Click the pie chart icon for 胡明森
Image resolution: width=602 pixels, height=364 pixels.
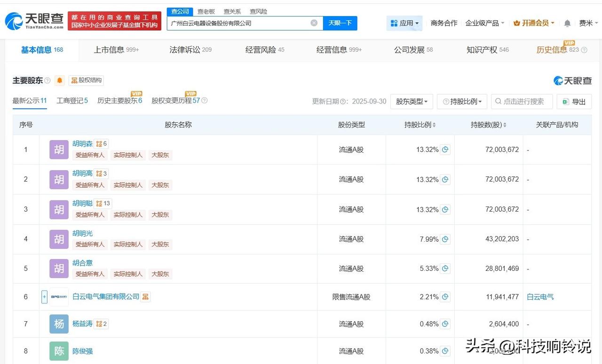[445, 150]
